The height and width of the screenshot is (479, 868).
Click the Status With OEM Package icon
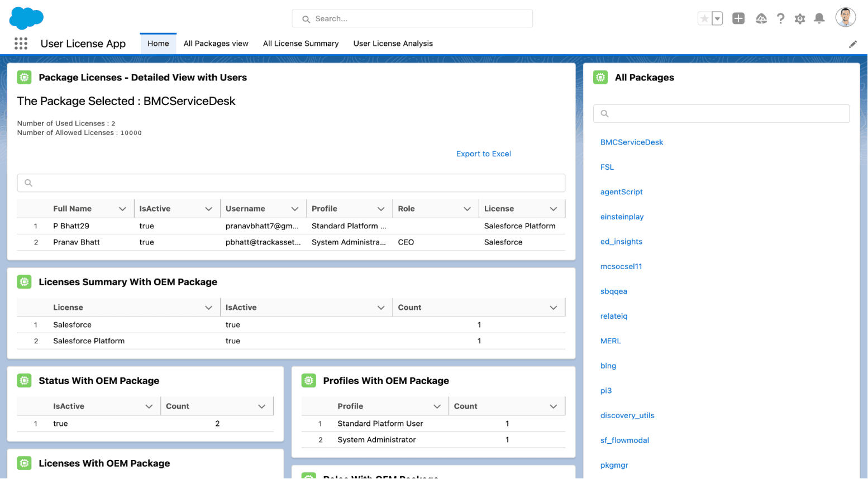24,381
